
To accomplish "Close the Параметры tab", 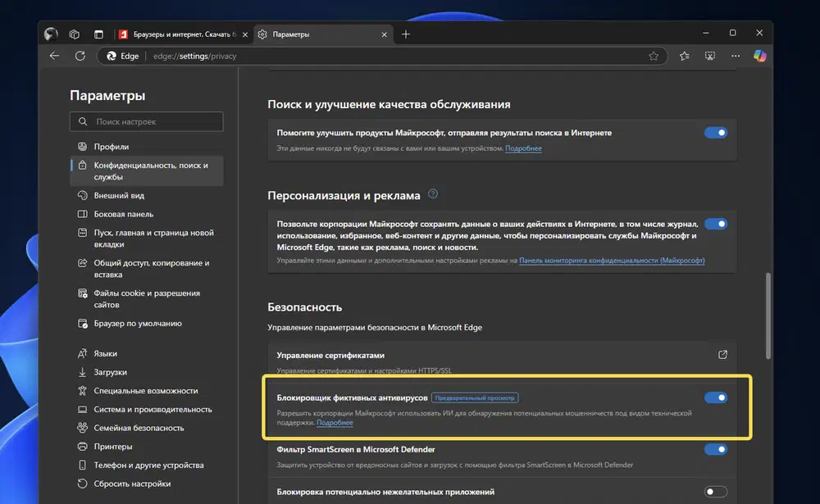I will point(385,34).
